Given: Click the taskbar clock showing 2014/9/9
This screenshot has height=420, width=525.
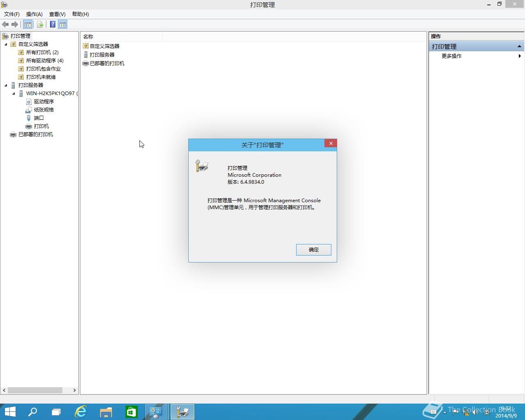Looking at the screenshot, I should [506, 412].
